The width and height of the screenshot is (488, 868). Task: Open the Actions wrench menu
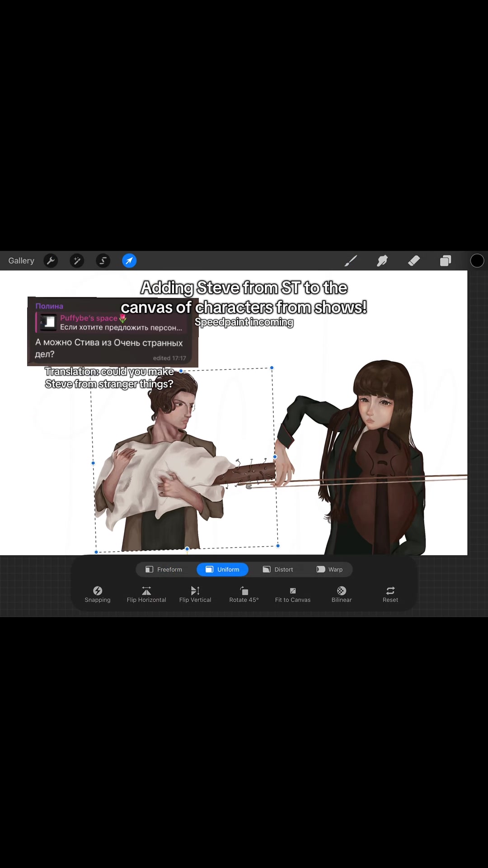coord(51,261)
